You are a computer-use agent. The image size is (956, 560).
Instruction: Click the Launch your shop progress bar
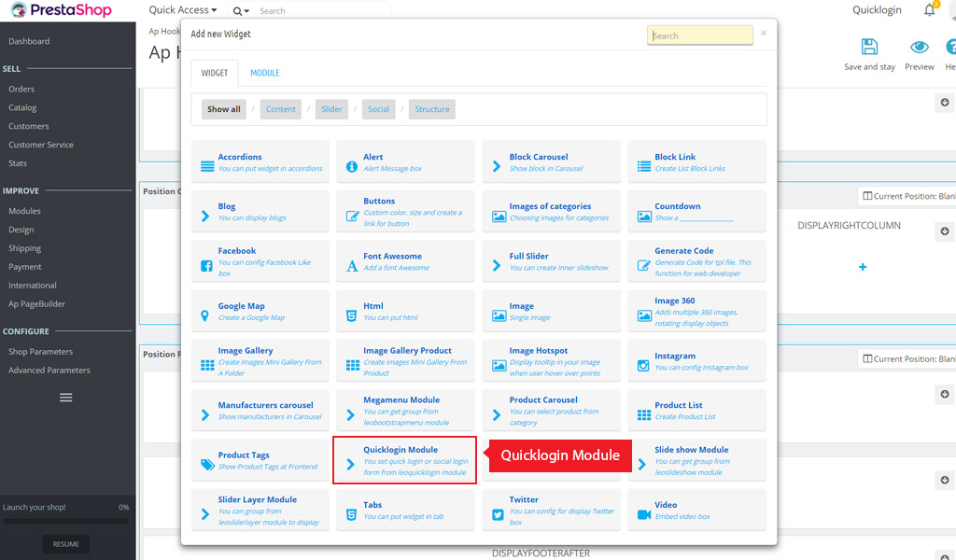pos(66,520)
